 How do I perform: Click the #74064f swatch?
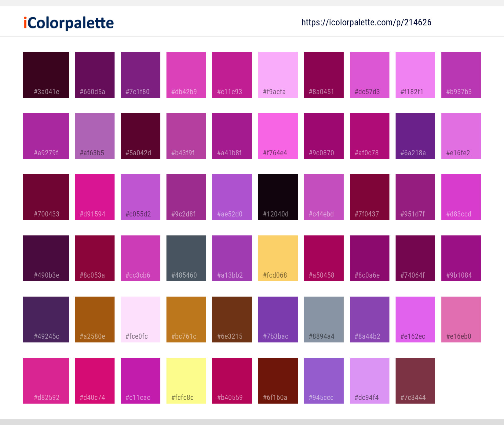pos(415,258)
